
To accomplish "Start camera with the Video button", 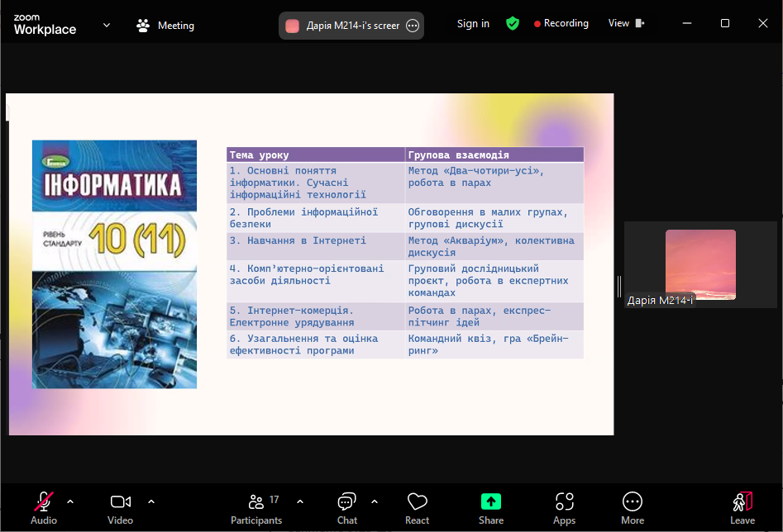I will (120, 507).
